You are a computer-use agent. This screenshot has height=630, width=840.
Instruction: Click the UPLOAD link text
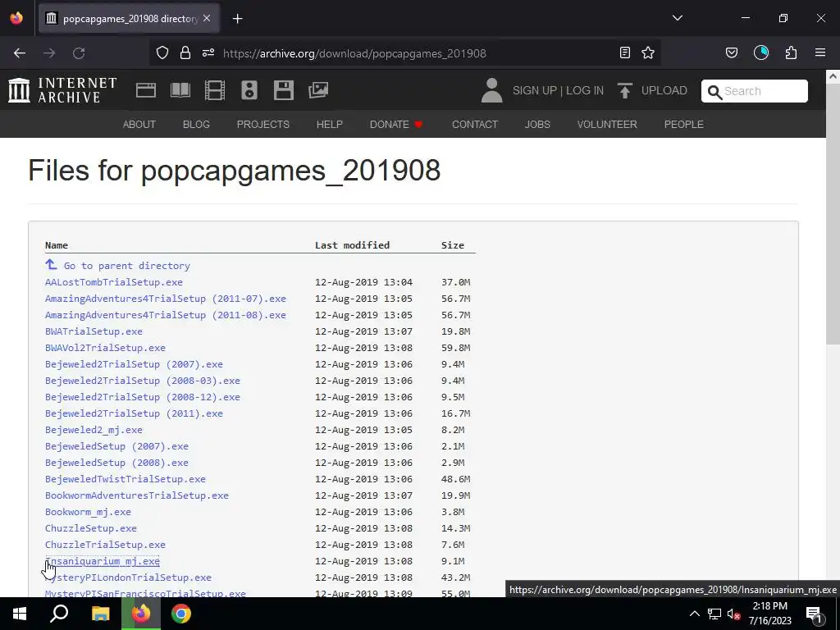click(664, 90)
